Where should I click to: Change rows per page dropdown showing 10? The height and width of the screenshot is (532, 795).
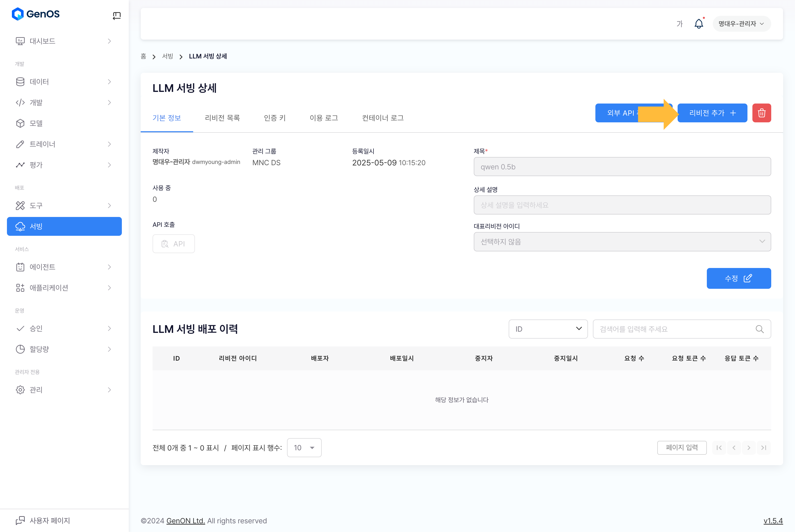pos(304,448)
